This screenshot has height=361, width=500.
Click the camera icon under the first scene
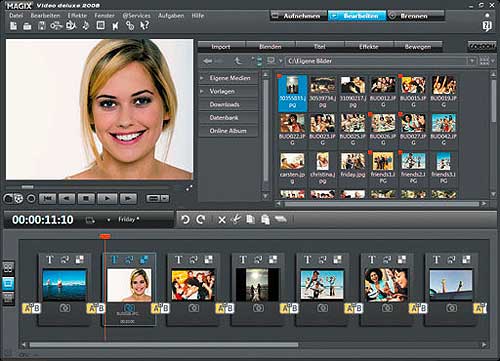pos(65,308)
